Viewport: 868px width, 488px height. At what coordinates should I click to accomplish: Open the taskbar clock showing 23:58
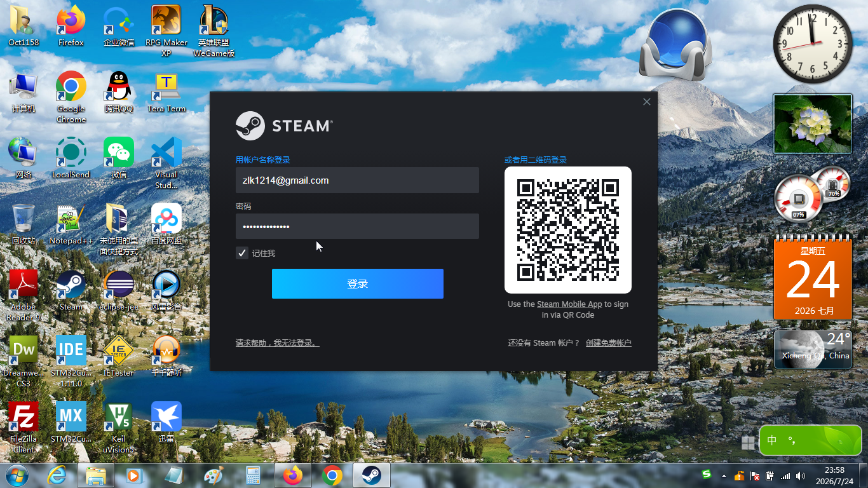[x=834, y=475]
